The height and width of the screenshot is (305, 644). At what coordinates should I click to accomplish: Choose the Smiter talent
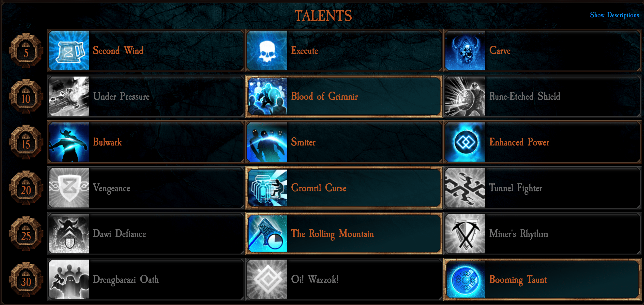point(344,142)
